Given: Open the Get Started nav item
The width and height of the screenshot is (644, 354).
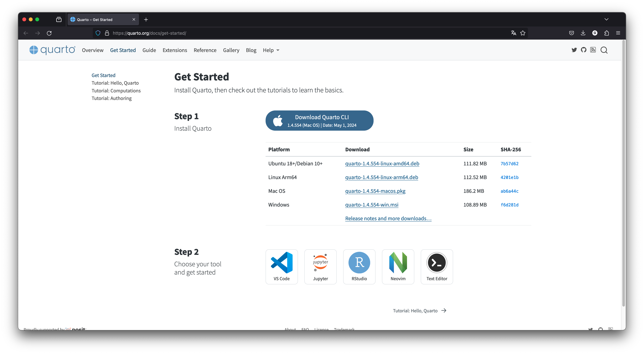Looking at the screenshot, I should (x=123, y=50).
